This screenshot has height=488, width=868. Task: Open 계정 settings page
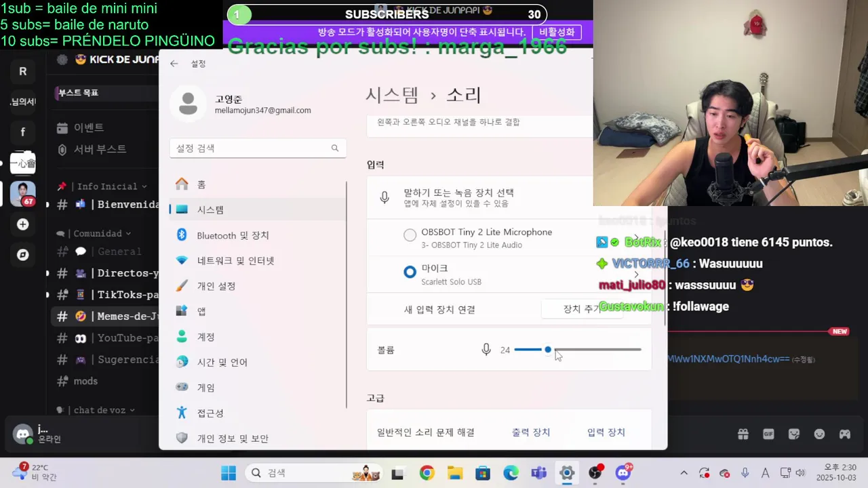click(x=258, y=337)
